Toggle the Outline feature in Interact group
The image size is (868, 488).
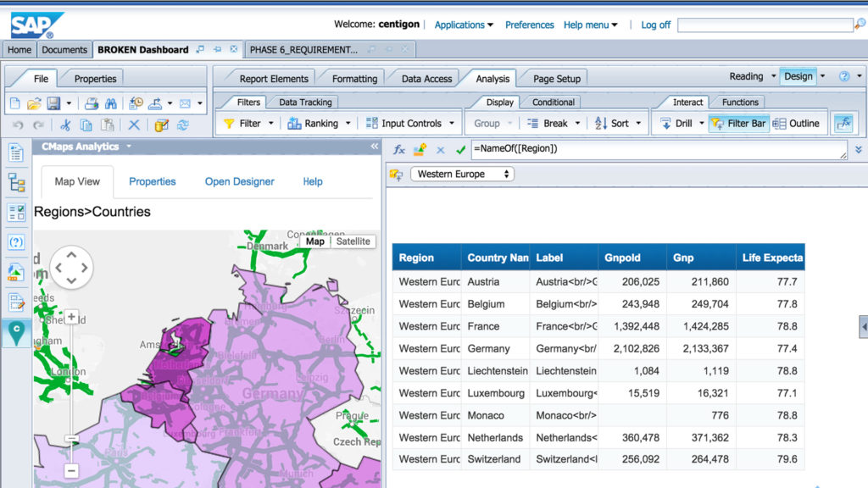tap(795, 122)
